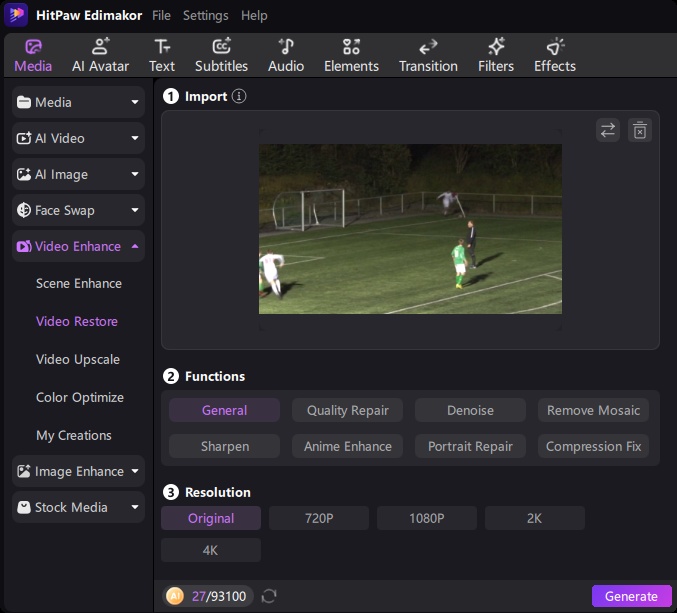This screenshot has height=613, width=677.
Task: Refresh the AI credits count
Action: coord(269,596)
